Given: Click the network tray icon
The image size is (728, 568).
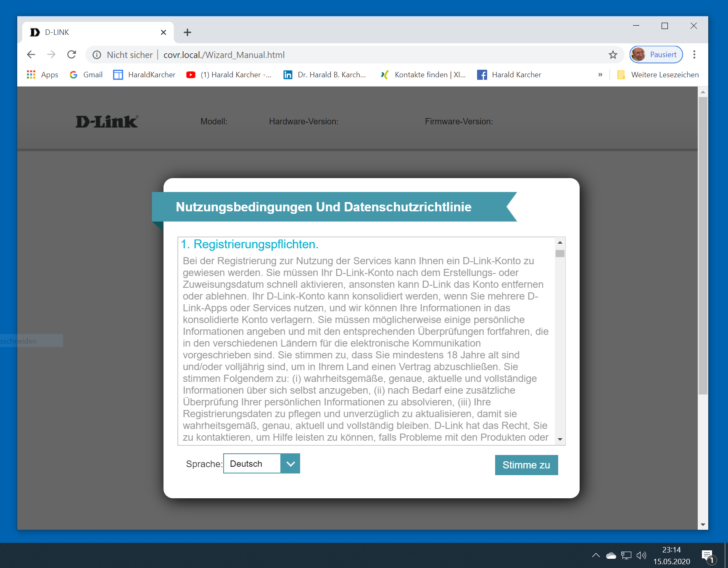Looking at the screenshot, I should pyautogui.click(x=626, y=555).
